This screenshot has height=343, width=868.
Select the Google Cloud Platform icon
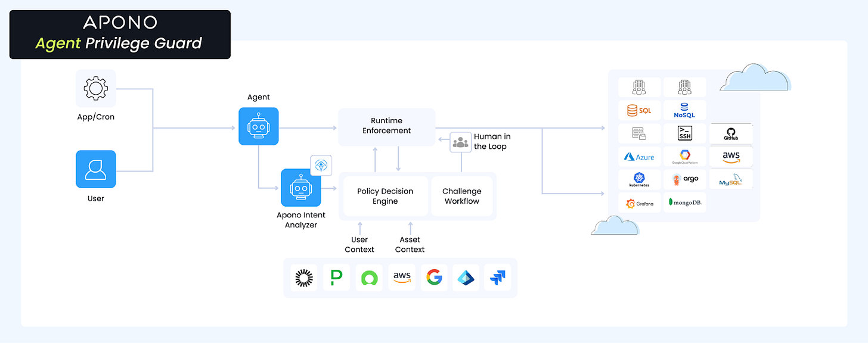[x=684, y=156]
